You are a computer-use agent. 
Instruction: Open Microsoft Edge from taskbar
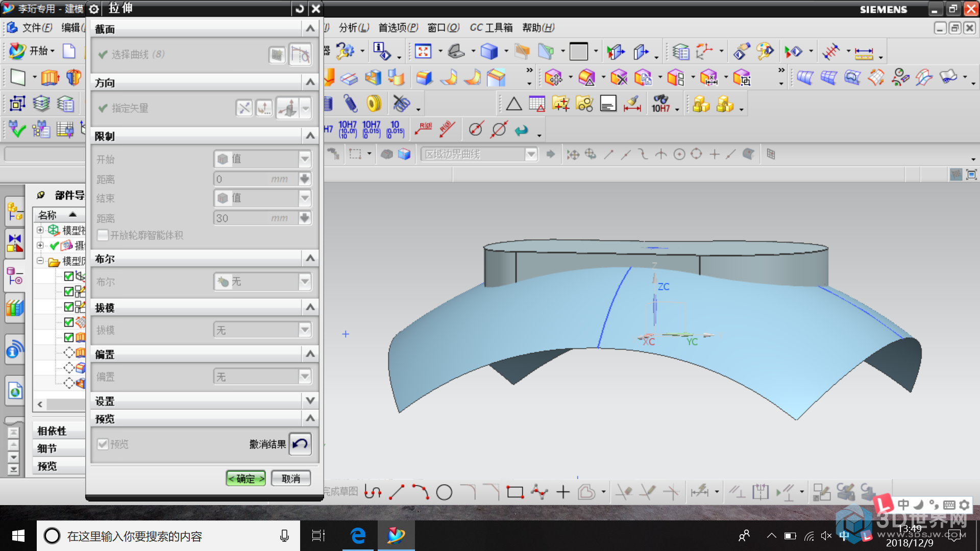coord(358,536)
